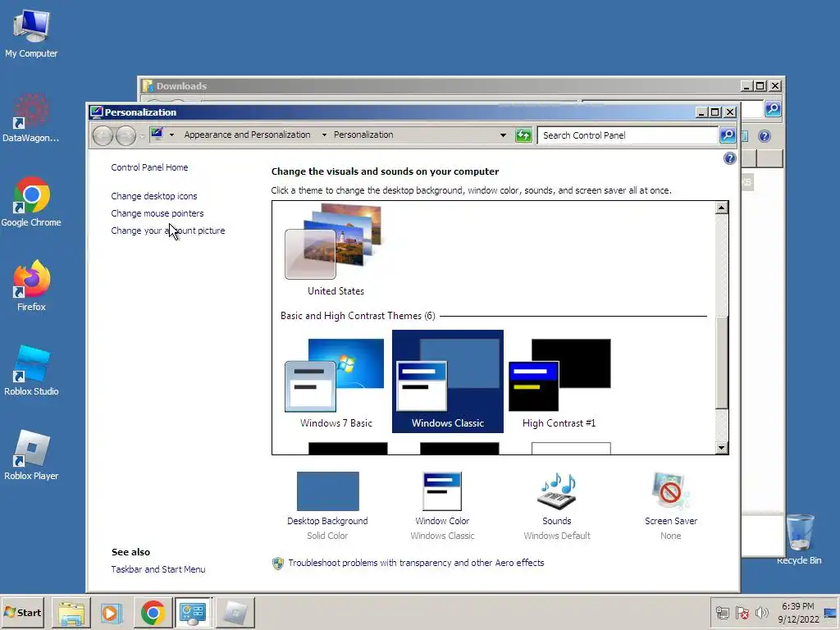Click the Start button on taskbar
Viewport: 840px width, 630px height.
(22, 612)
